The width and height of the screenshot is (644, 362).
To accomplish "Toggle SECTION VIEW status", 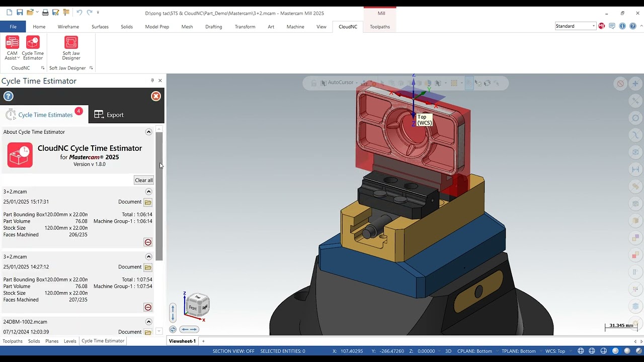I will coord(233,351).
